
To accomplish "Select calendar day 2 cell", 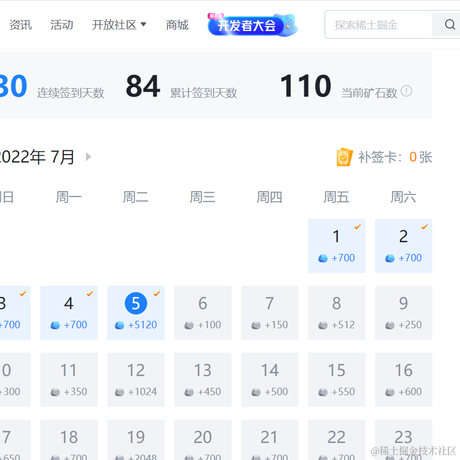I will click(x=404, y=246).
